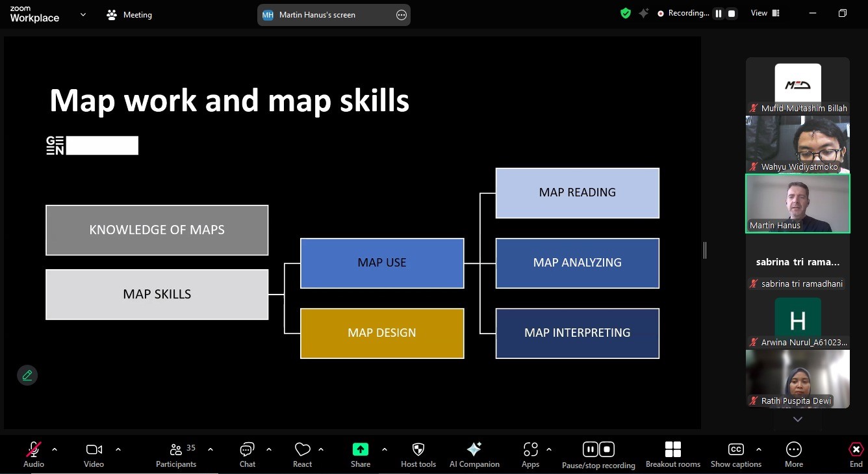Unmute the Audio microphone

click(x=34, y=454)
